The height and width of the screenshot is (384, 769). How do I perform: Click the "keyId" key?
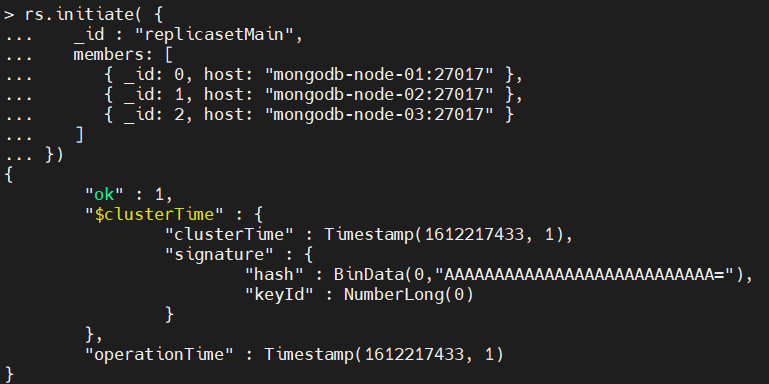(x=279, y=295)
